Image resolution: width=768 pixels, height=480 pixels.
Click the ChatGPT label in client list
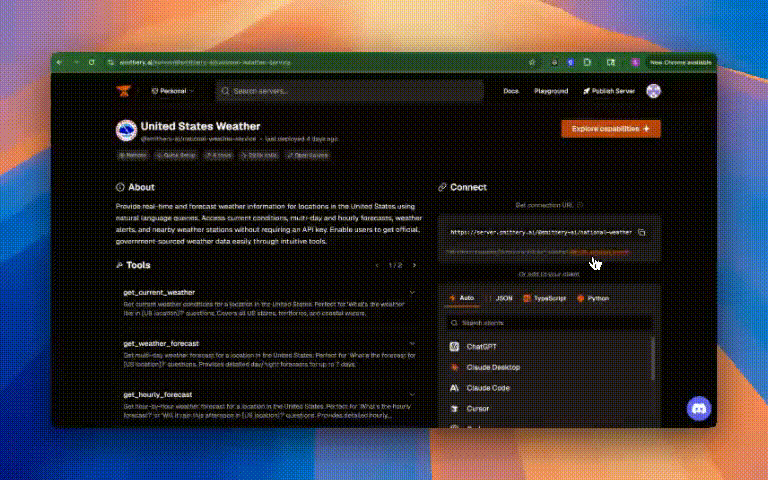coord(481,347)
